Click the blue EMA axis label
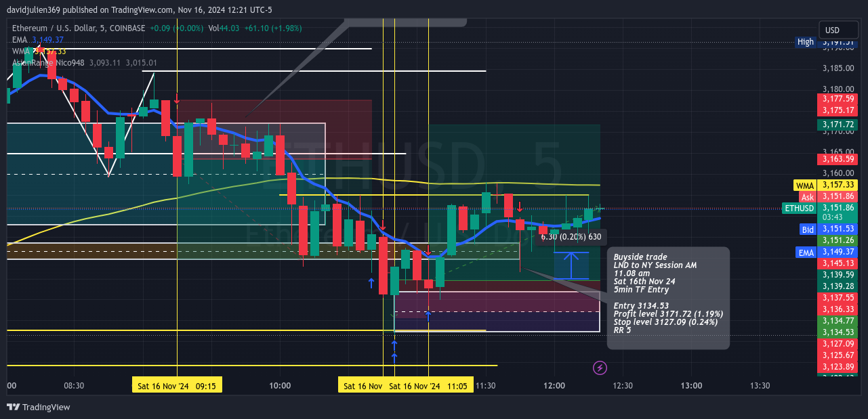The image size is (868, 419). (806, 252)
